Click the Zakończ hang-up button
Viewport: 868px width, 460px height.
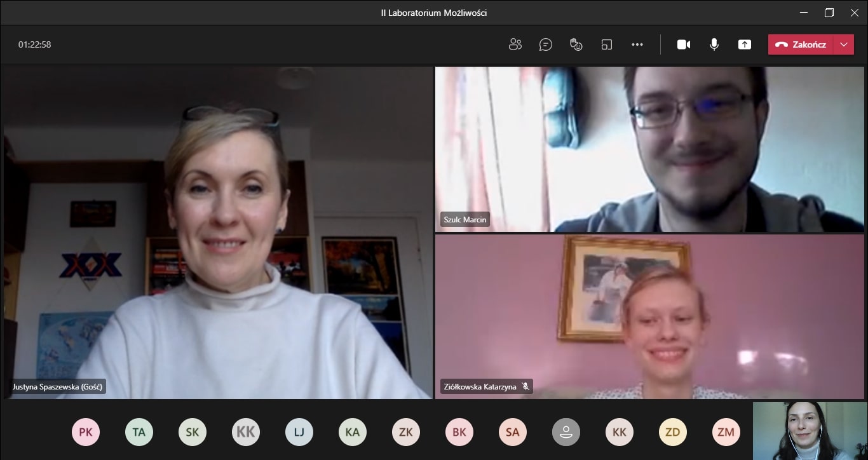pos(801,44)
